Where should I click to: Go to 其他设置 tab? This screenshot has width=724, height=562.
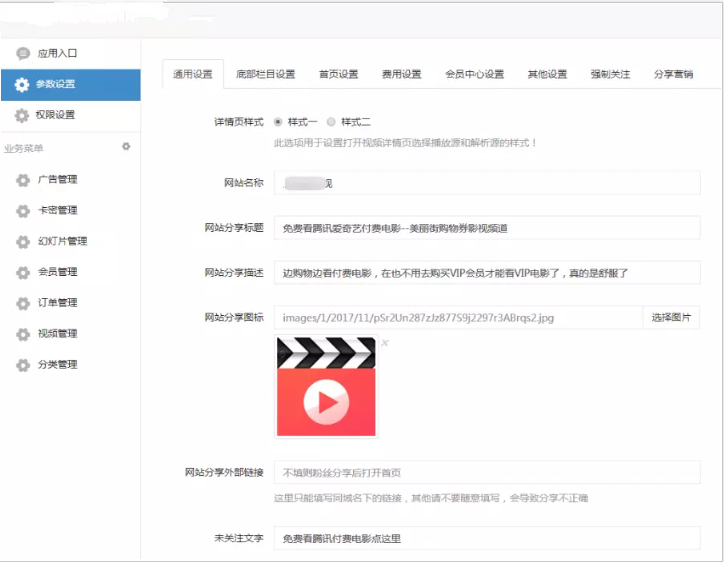coord(547,74)
